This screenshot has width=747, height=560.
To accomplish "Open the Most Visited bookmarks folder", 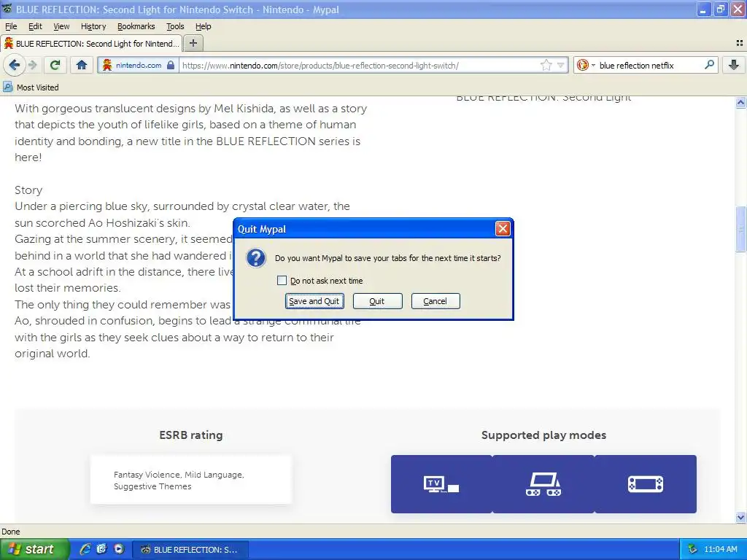I will [31, 87].
